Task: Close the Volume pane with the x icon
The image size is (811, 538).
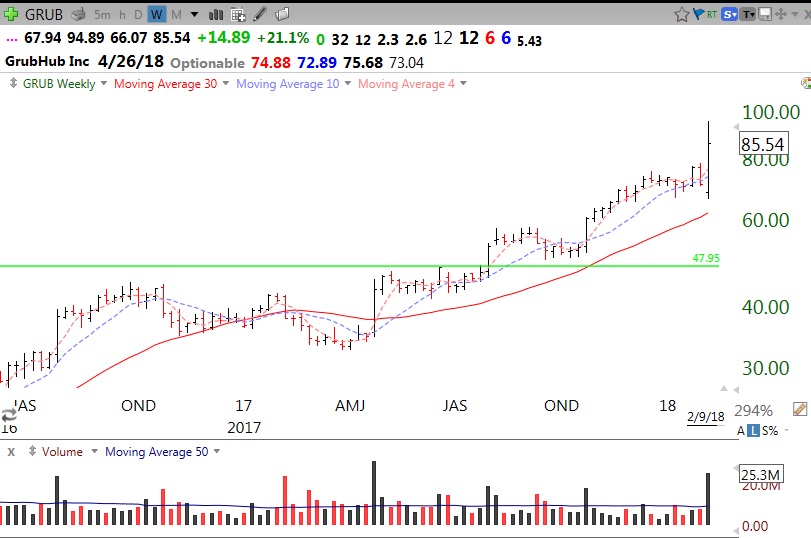Action: (11, 452)
